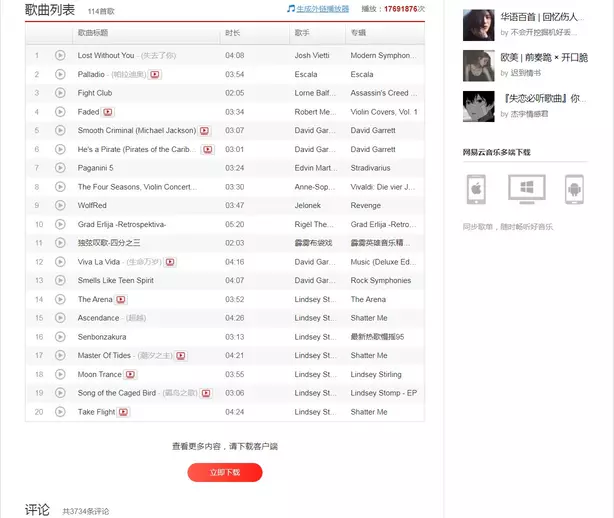Open MV icon beside Viva La Vida
The width and height of the screenshot is (614, 518).
170,262
